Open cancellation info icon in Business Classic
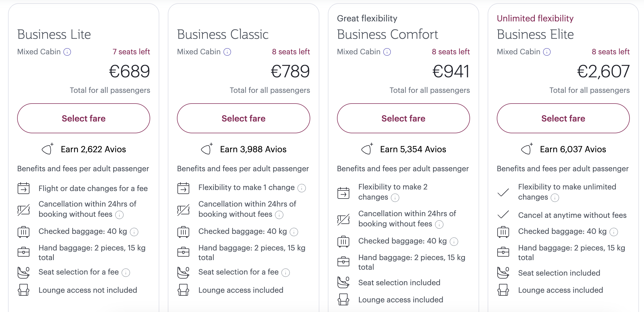 279,215
